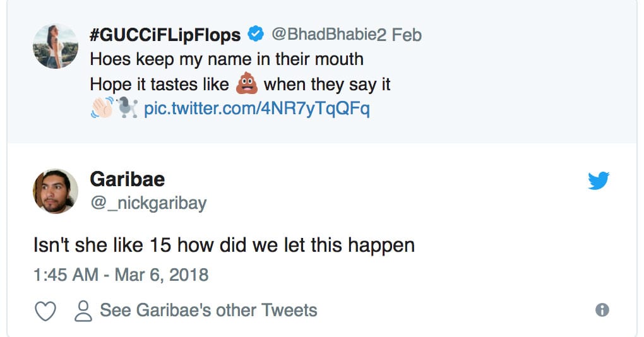Open the pic.twitter.com/4NR7yTqQFq link

256,109
